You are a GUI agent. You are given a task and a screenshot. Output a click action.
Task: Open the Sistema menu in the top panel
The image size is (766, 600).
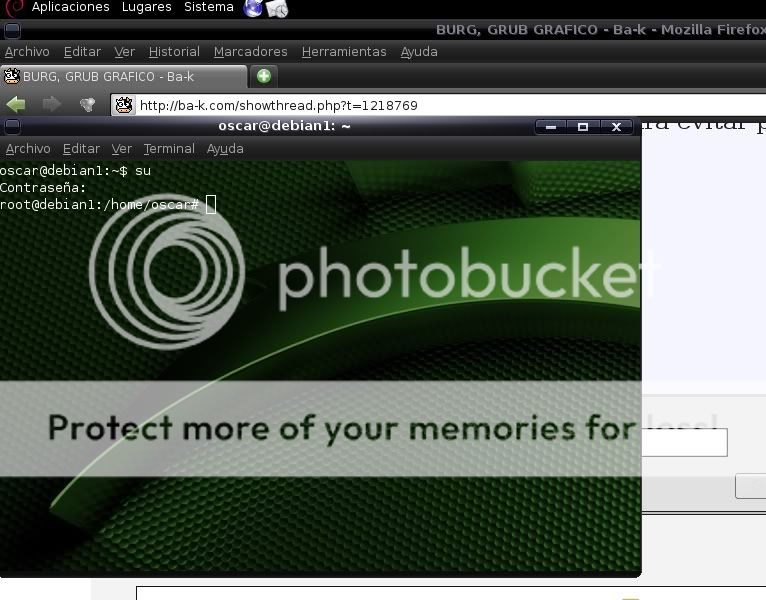pyautogui.click(x=209, y=7)
